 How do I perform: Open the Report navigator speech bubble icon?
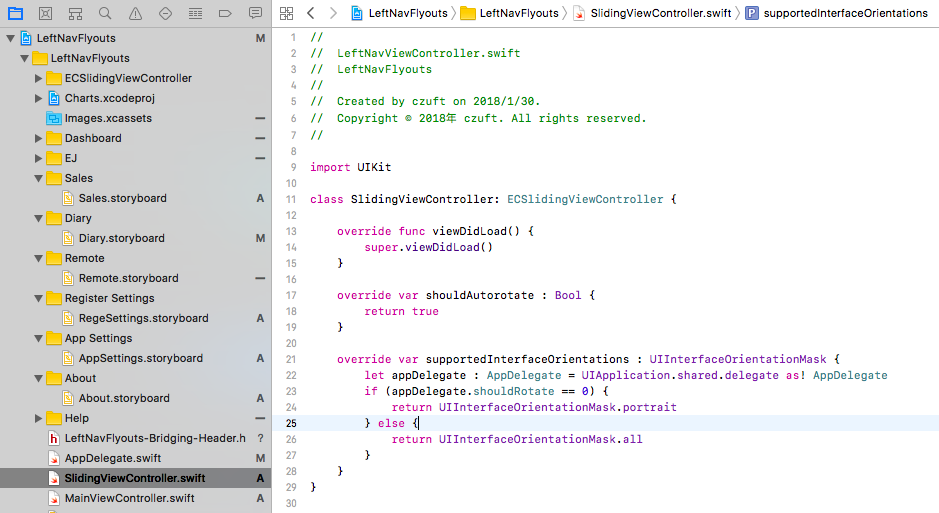pos(255,14)
